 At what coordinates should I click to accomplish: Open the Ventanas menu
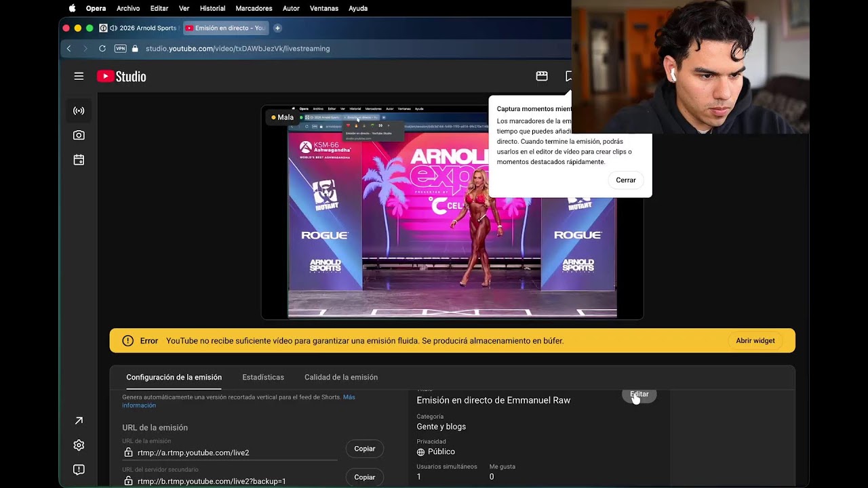(x=324, y=8)
